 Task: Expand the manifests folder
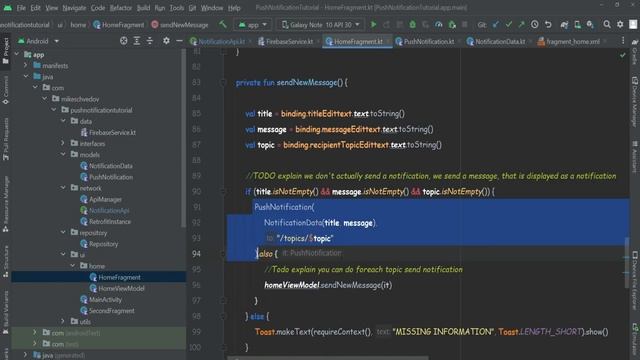tap(26, 65)
